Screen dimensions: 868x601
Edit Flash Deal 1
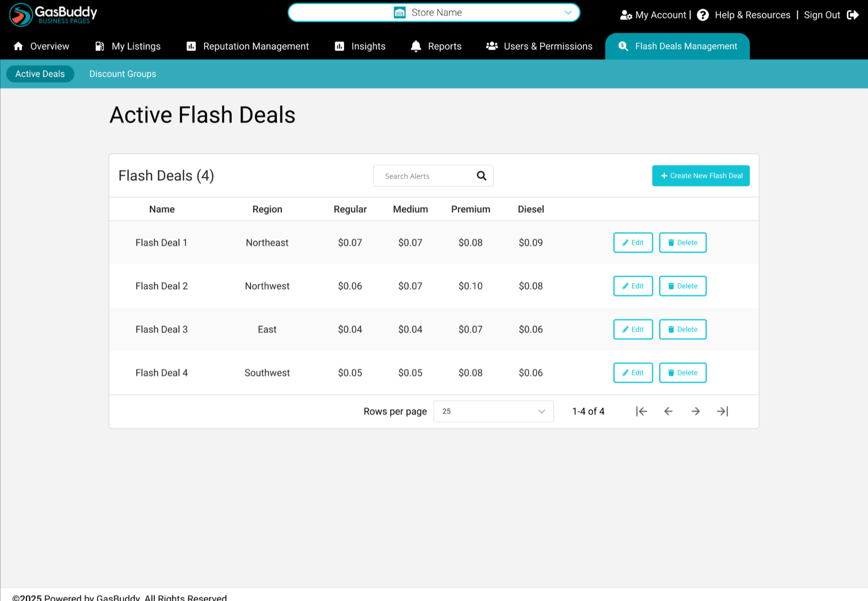633,243
